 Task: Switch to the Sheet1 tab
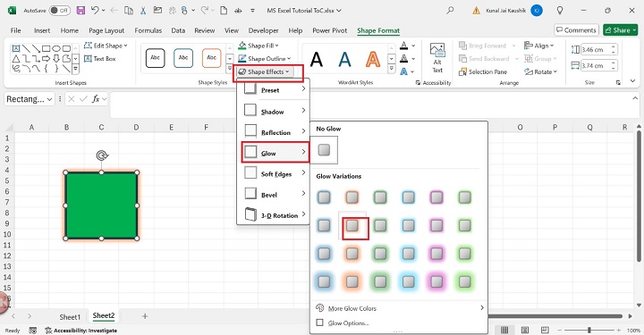pyautogui.click(x=70, y=316)
